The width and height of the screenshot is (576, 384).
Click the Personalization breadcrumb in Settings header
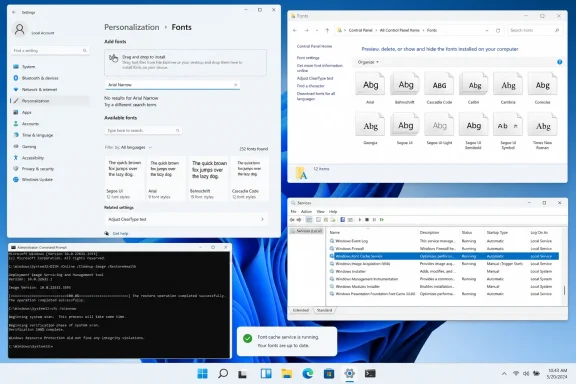132,27
